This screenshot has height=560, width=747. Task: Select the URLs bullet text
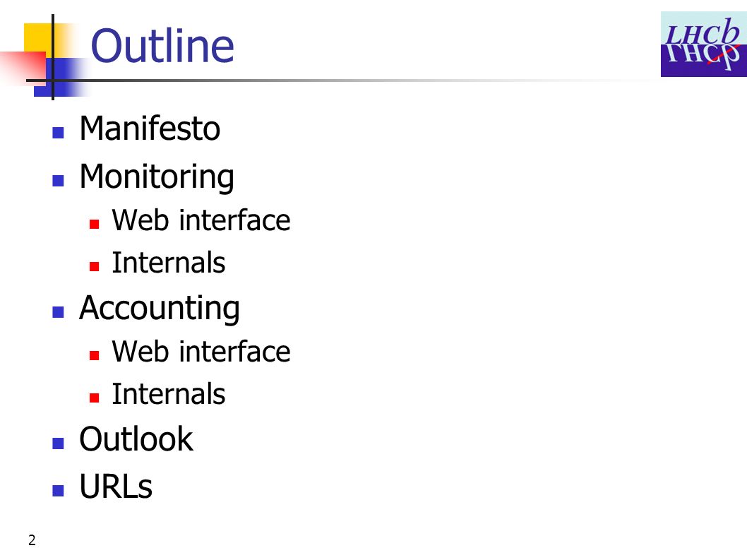coord(116,487)
